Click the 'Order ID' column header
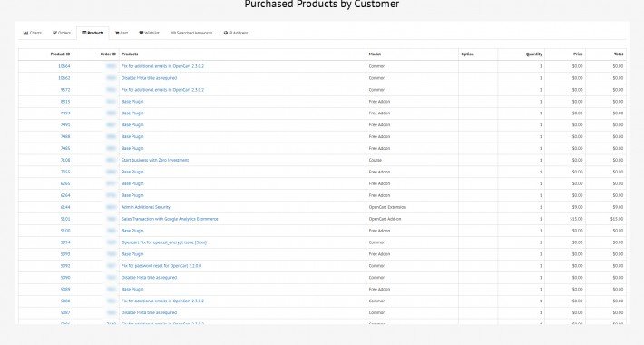 pos(109,54)
